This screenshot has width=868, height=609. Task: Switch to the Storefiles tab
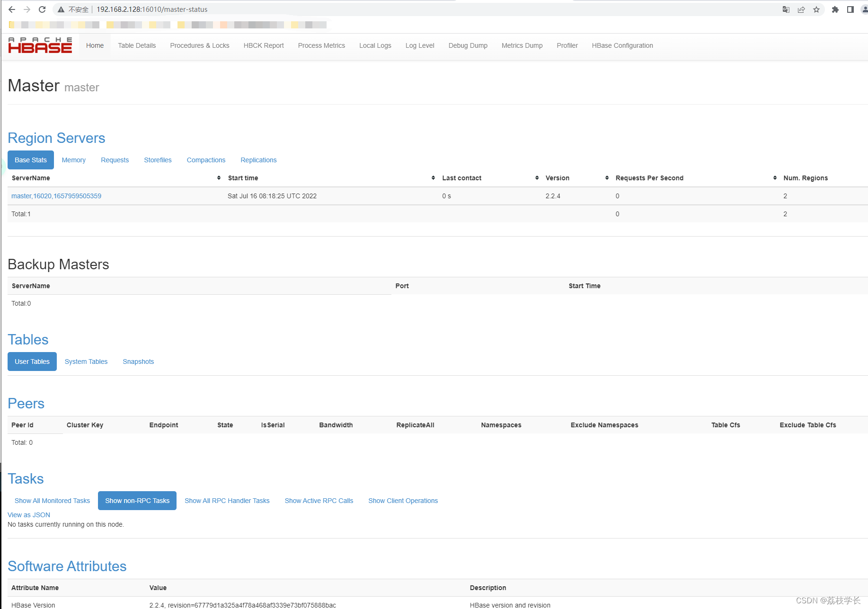tap(158, 160)
